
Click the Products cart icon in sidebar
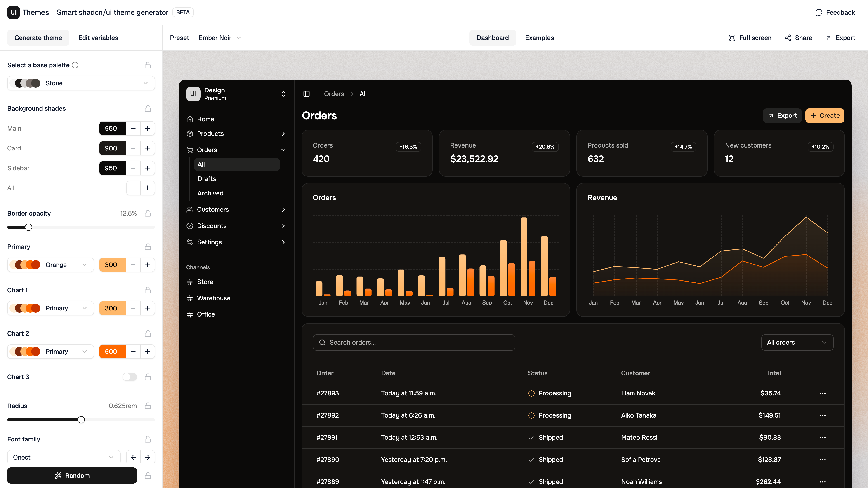190,134
